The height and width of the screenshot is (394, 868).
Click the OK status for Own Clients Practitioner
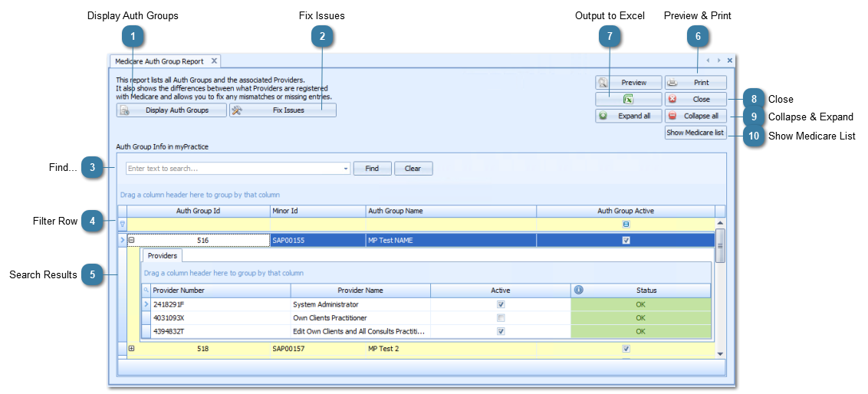pyautogui.click(x=640, y=317)
